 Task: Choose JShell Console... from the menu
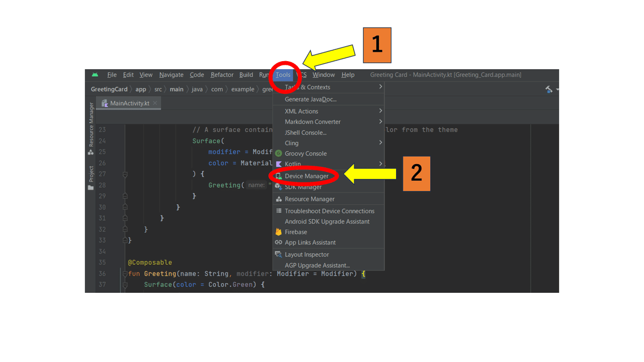pos(328,132)
